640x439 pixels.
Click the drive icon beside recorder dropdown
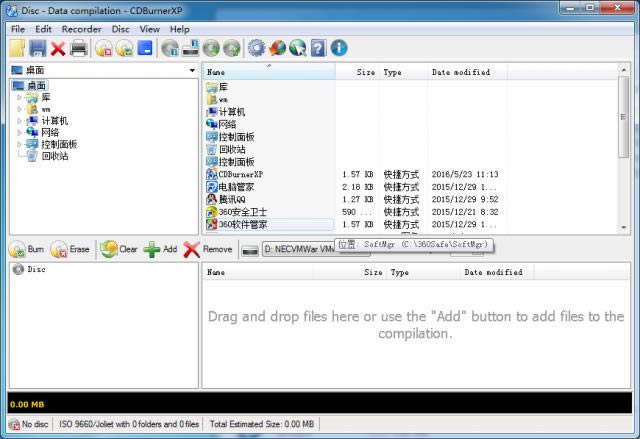point(250,251)
